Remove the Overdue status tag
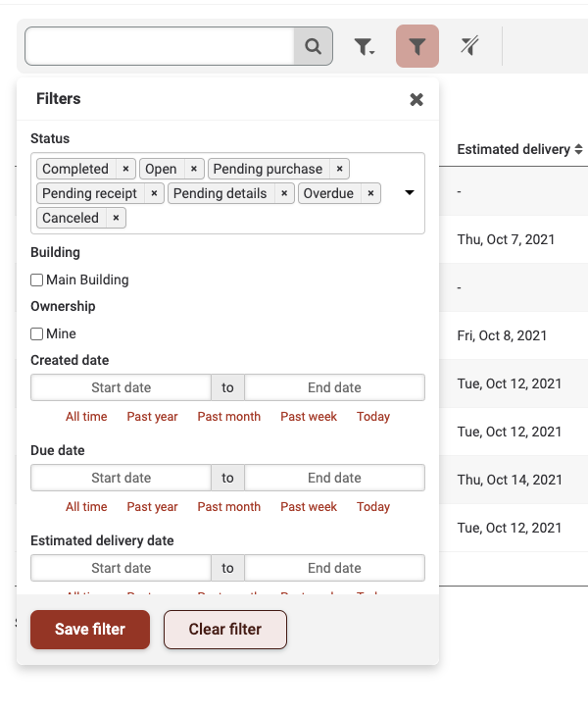Screen dimensions: 588x714 click(370, 193)
